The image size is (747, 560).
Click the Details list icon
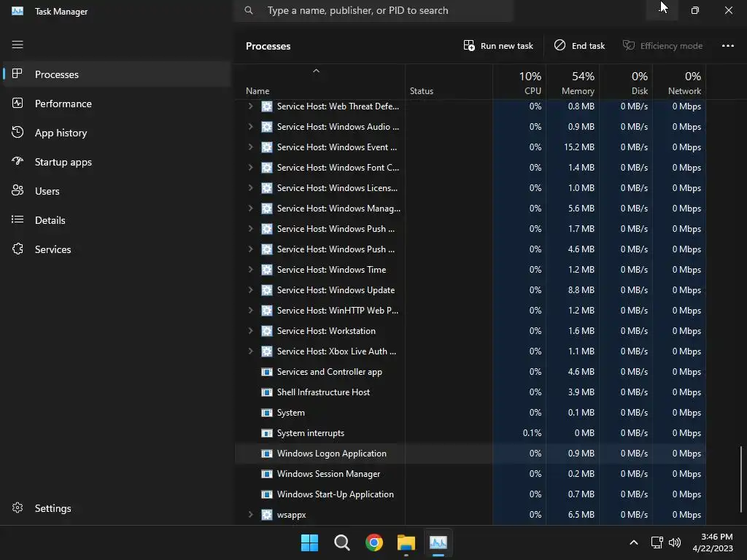pyautogui.click(x=18, y=219)
